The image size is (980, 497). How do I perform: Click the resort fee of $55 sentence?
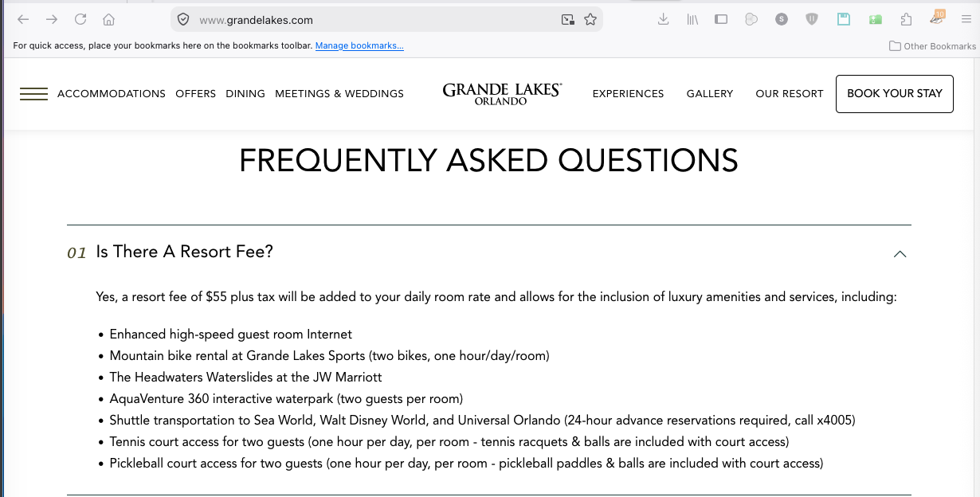(x=496, y=297)
